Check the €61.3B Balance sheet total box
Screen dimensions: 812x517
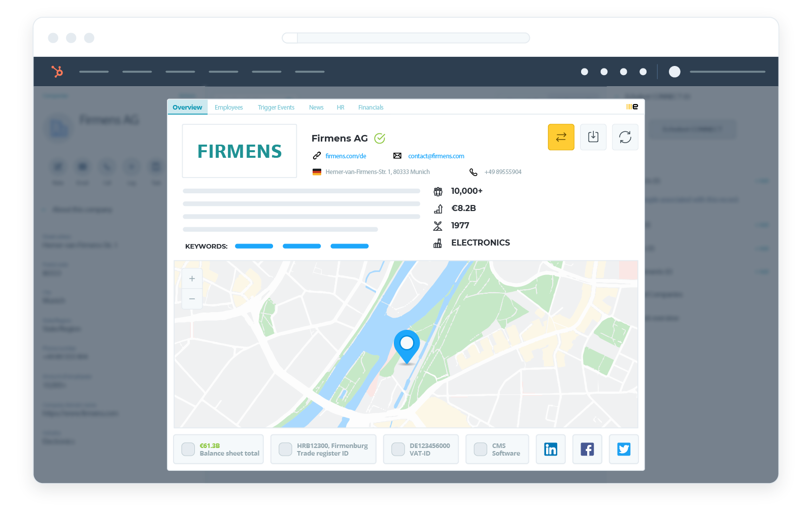pyautogui.click(x=188, y=449)
